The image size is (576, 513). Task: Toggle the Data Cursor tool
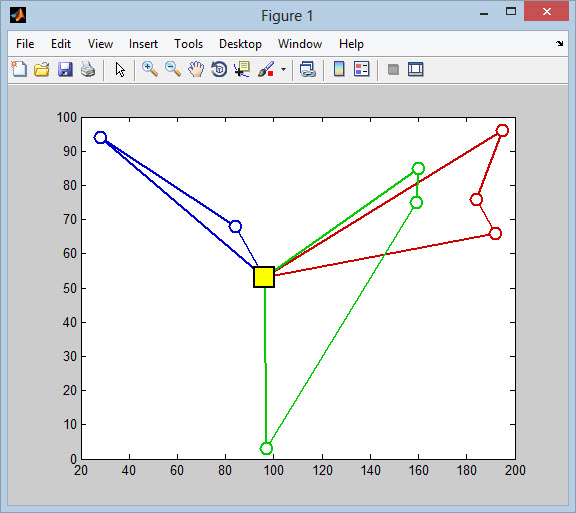tap(242, 69)
